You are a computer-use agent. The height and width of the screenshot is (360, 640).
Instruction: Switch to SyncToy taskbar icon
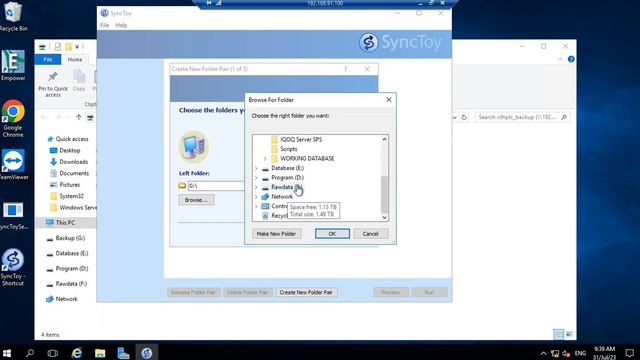pyautogui.click(x=147, y=353)
